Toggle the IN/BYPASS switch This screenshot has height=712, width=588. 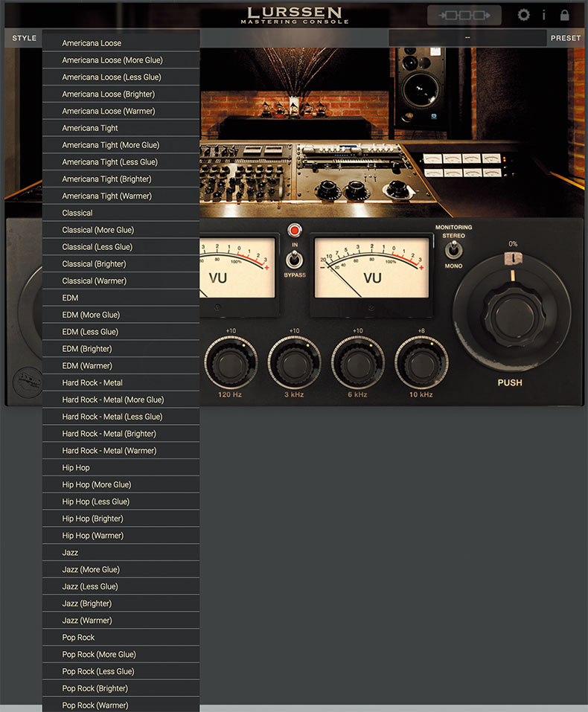(x=295, y=260)
